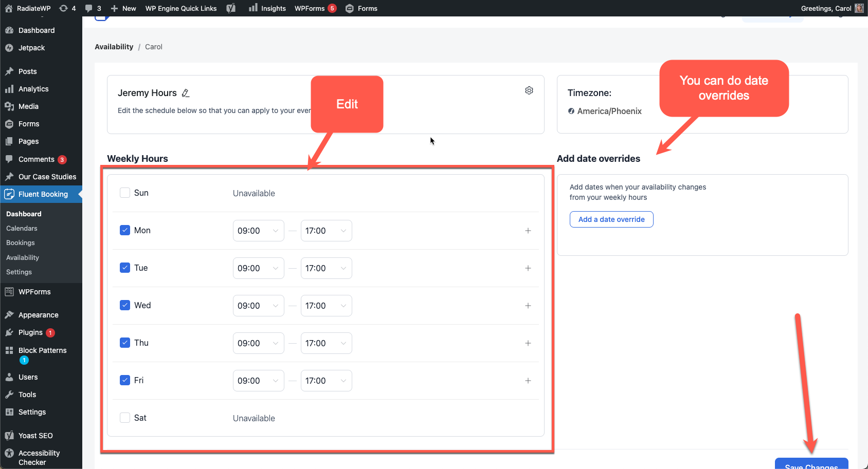
Task: Click the Yoast icon in the admin bar
Action: pyautogui.click(x=231, y=8)
